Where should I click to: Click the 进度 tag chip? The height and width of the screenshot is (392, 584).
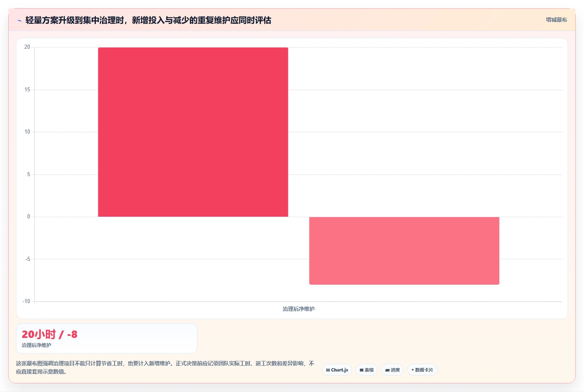tap(392, 370)
